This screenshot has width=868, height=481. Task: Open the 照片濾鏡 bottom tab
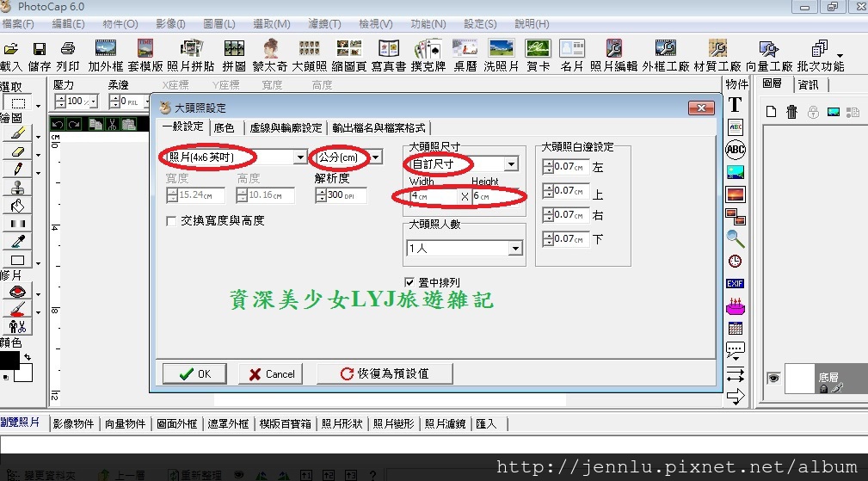tap(445, 424)
